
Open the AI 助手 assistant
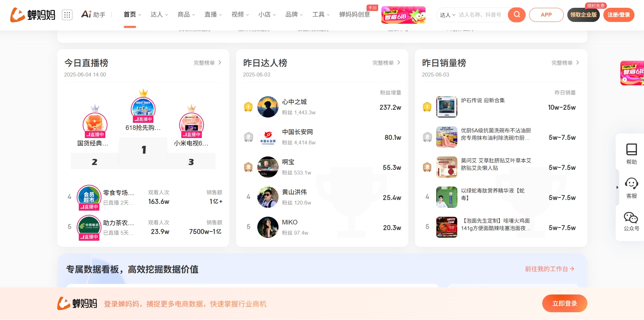pyautogui.click(x=93, y=15)
